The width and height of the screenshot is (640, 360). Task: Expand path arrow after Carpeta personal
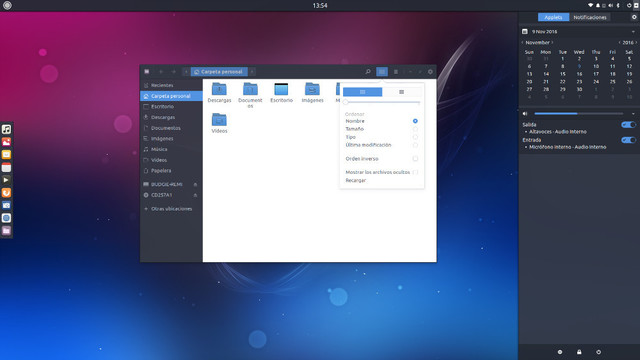point(252,71)
